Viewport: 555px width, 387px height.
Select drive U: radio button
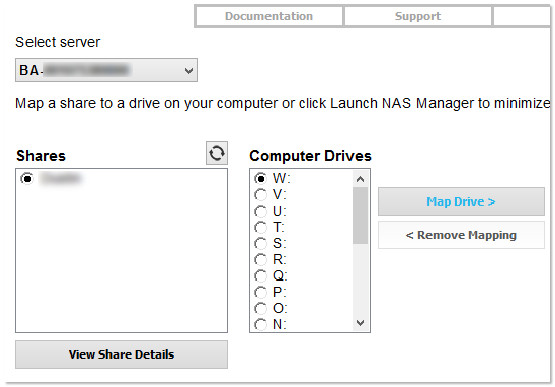pos(261,211)
